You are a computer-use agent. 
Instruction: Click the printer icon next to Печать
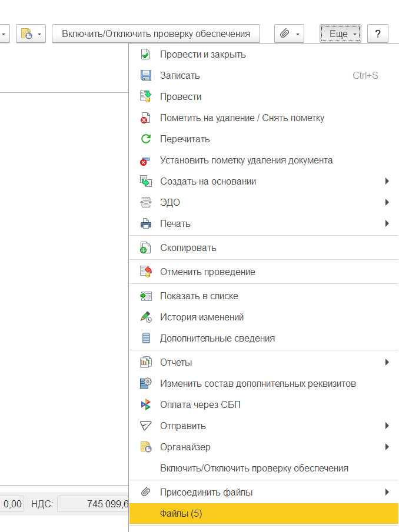(145, 224)
